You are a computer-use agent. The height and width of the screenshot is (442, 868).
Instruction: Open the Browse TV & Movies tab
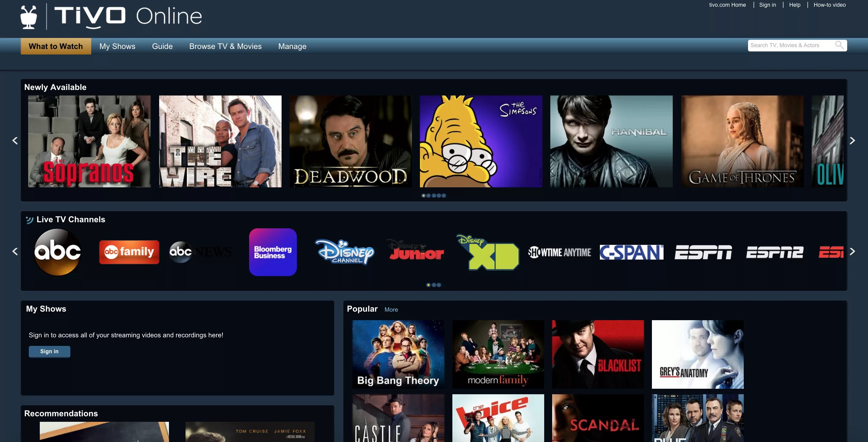coord(226,46)
